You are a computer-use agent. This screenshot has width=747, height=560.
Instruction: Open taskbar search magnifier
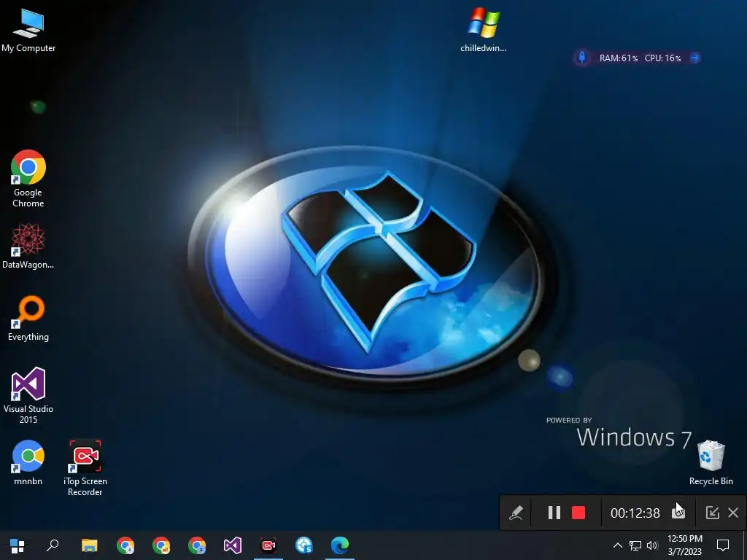click(53, 545)
